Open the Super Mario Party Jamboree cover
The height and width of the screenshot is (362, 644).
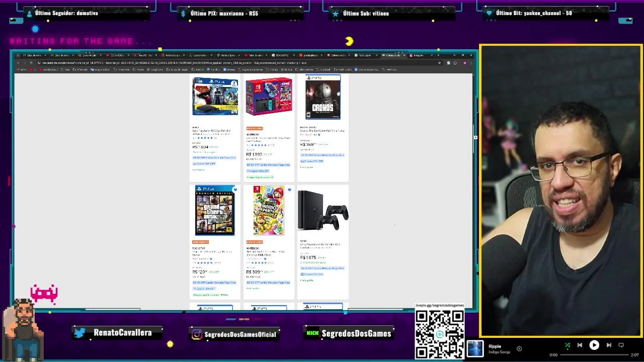coord(269,210)
